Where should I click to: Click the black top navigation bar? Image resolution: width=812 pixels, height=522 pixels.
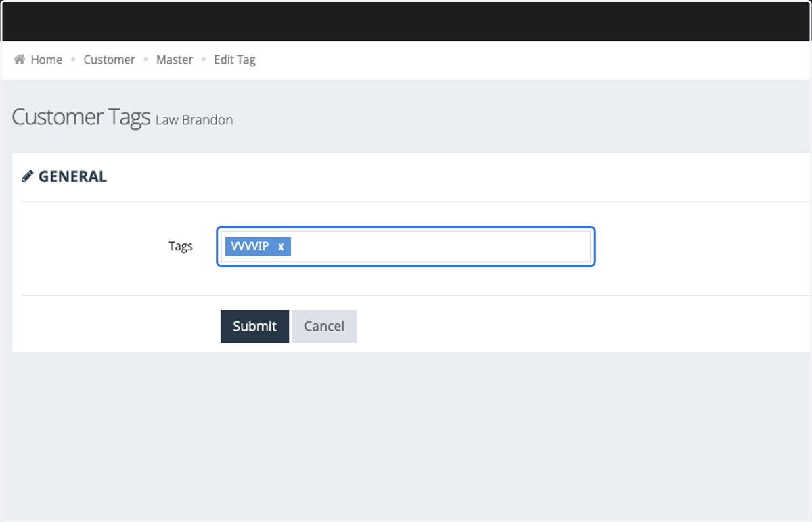click(x=406, y=21)
